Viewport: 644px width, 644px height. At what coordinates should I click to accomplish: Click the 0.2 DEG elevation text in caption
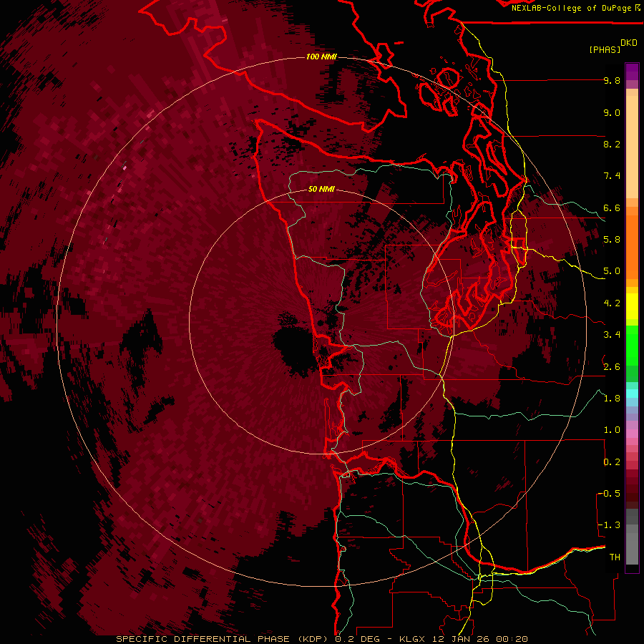(356, 639)
